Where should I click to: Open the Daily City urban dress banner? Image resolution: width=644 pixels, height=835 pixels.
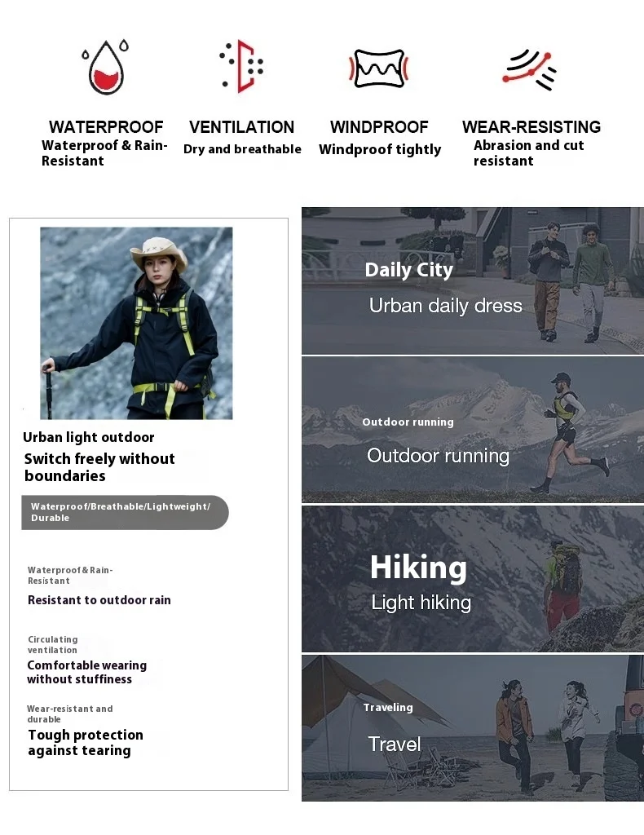(473, 281)
